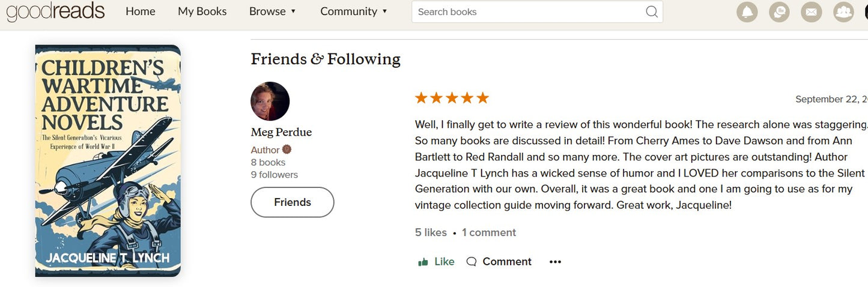Open the 1 comment link
This screenshot has width=868, height=287.
(x=489, y=232)
